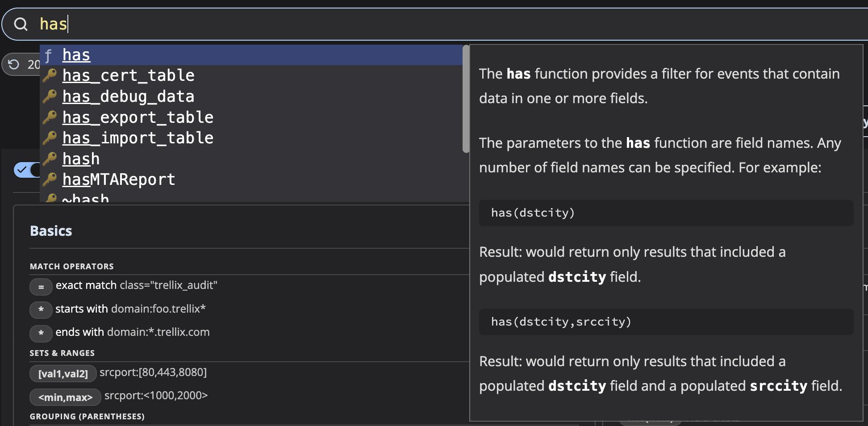Click the "MATCH OPERATORS" section label
Viewport: 868px width, 426px height.
[72, 267]
